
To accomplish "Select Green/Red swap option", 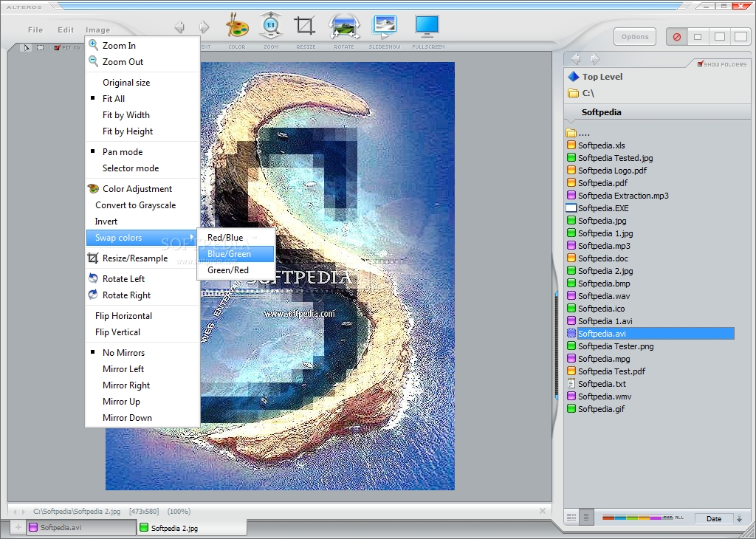I will (236, 270).
